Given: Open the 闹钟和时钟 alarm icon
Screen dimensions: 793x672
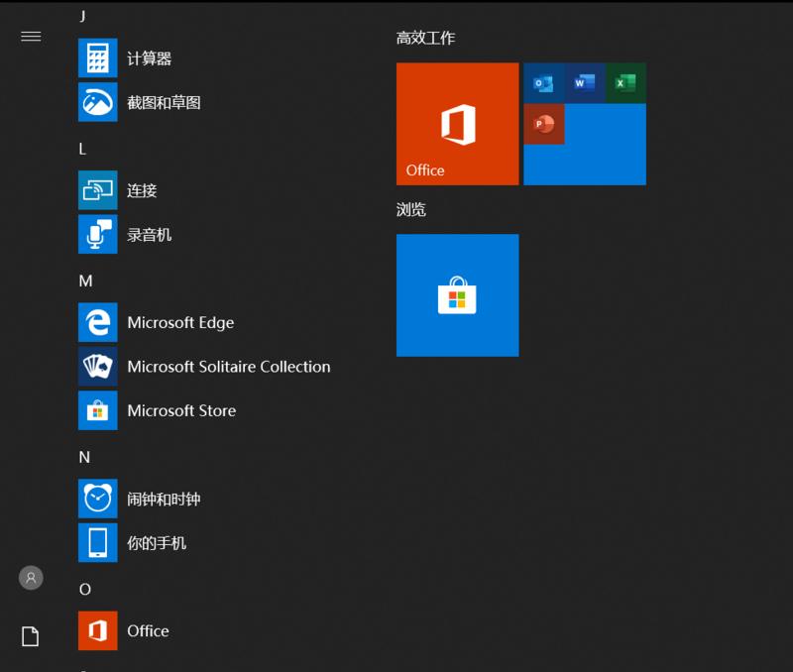Looking at the screenshot, I should click(x=97, y=499).
